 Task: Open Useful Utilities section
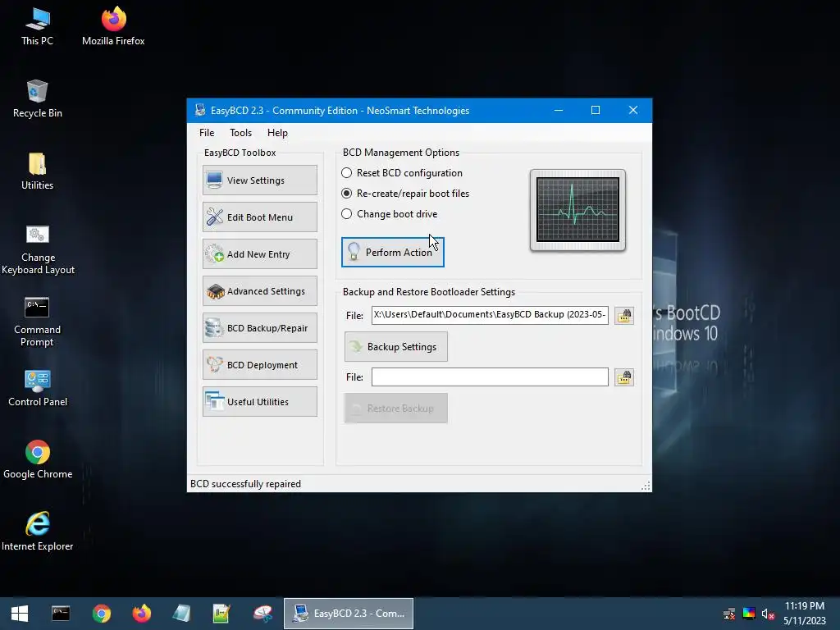pos(260,402)
